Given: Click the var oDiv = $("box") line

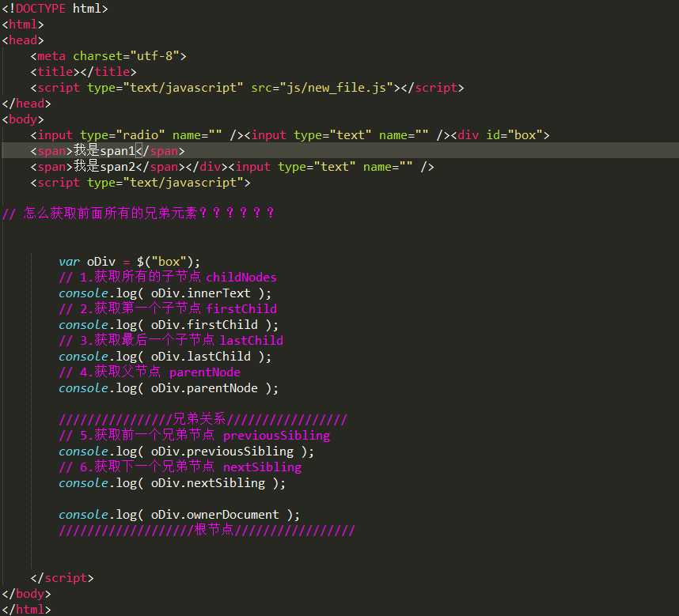Looking at the screenshot, I should (130, 262).
